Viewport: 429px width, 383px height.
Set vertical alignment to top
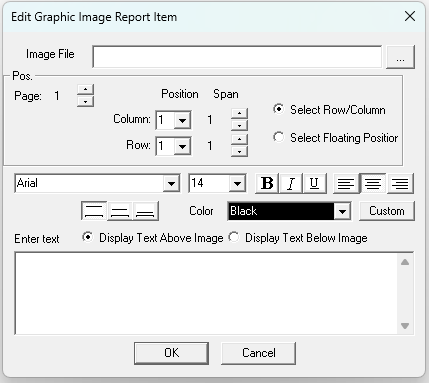[x=94, y=211]
